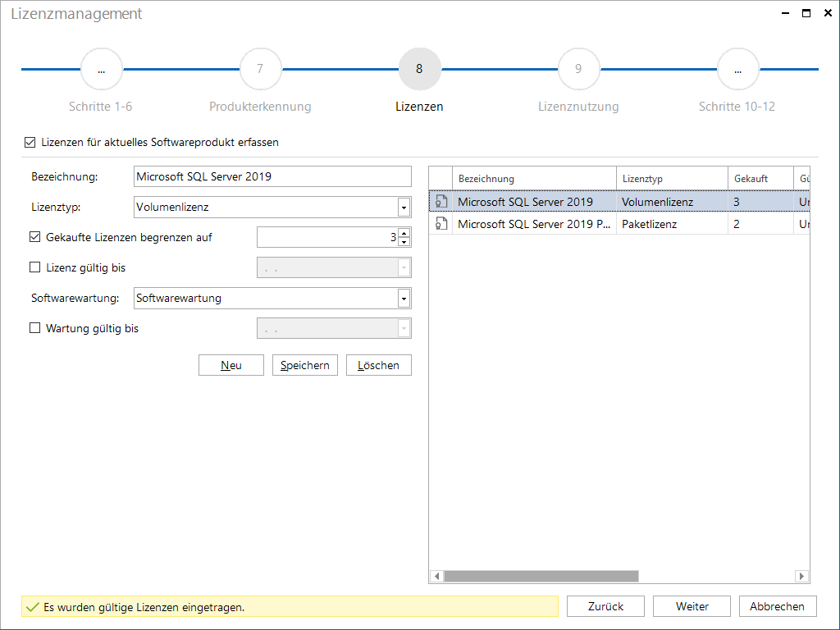Click the scroll right arrow of license list
This screenshot has height=630, width=840.
[801, 576]
